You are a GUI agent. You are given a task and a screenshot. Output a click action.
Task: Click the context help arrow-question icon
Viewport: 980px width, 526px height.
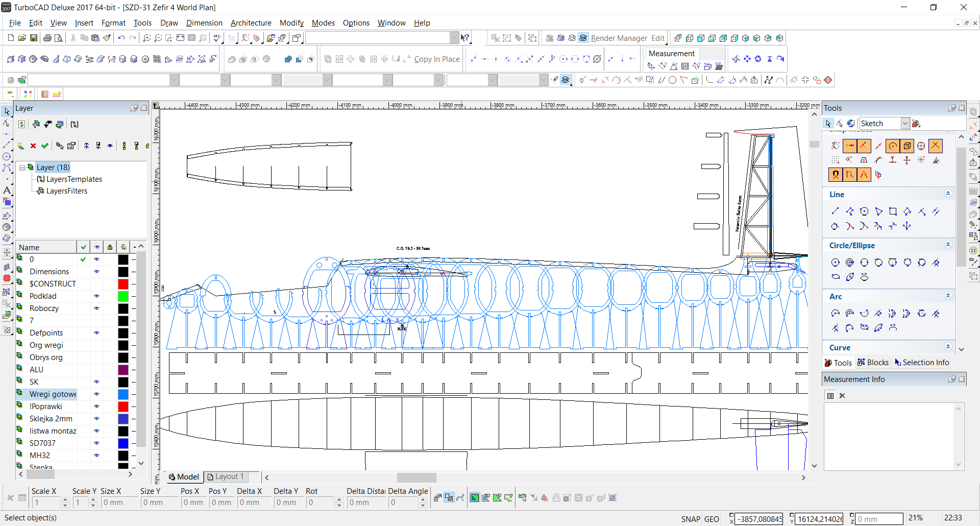(465, 38)
